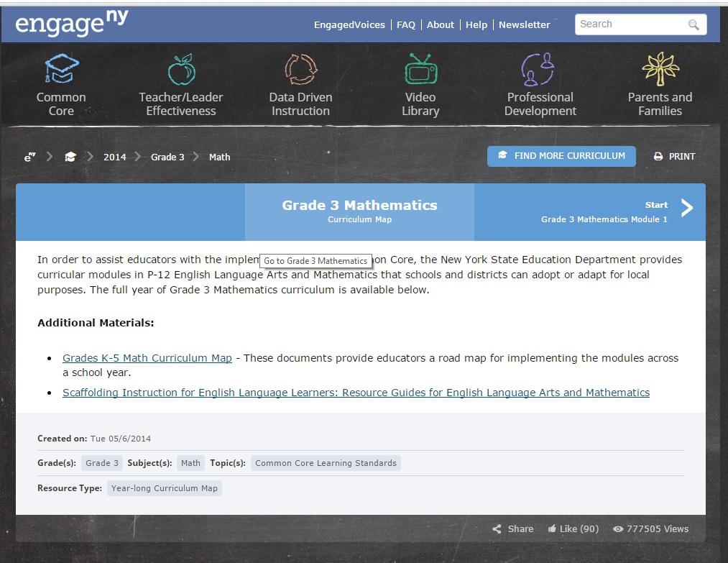
Task: Select the Professional Development navigation label
Action: pyautogui.click(x=540, y=104)
